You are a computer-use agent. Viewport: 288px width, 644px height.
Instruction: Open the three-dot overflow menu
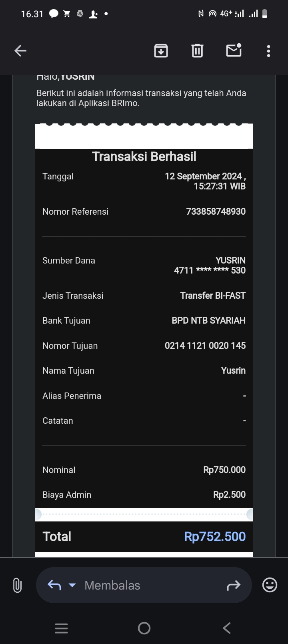coord(268,51)
